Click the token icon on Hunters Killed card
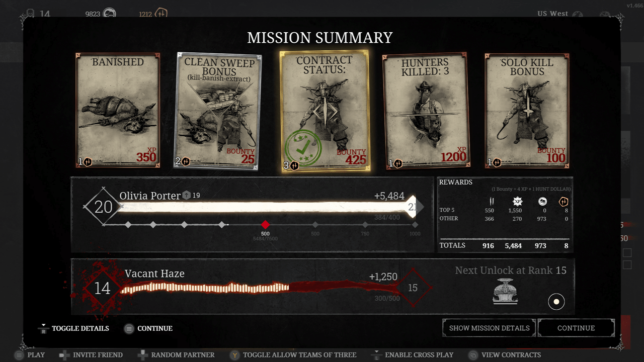 coord(398,163)
